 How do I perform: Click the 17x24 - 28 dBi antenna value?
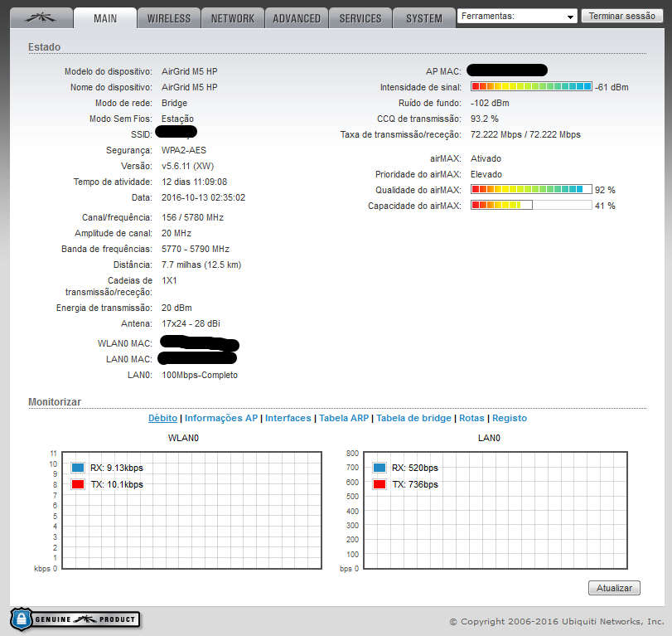191,323
